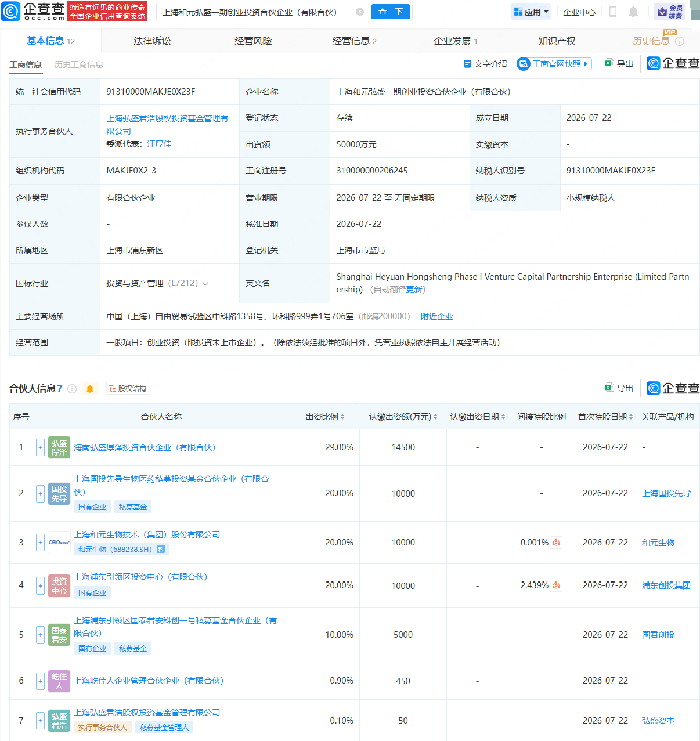Expand the 投资与资产管理 industry chevron

click(205, 284)
